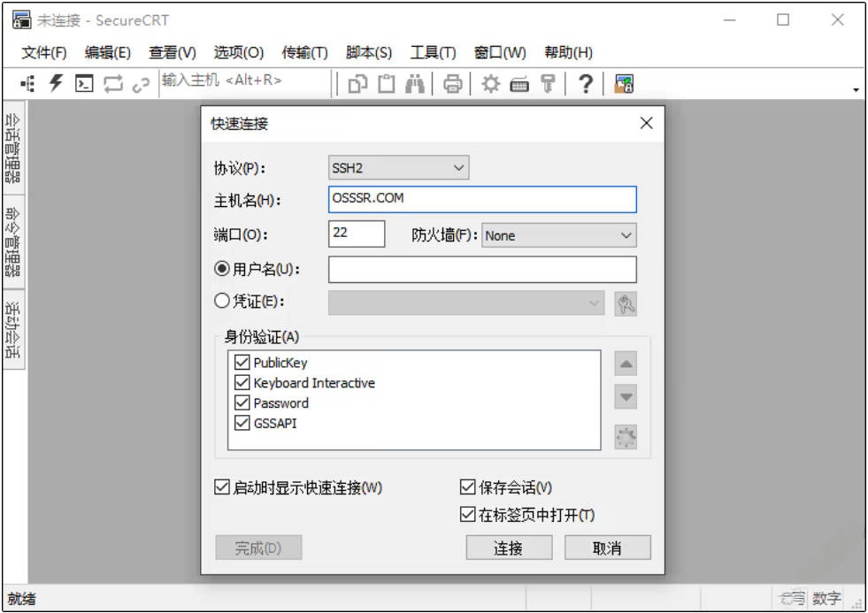This screenshot has height=613, width=868.
Task: Click the 就绪 status bar text
Action: pos(21,599)
